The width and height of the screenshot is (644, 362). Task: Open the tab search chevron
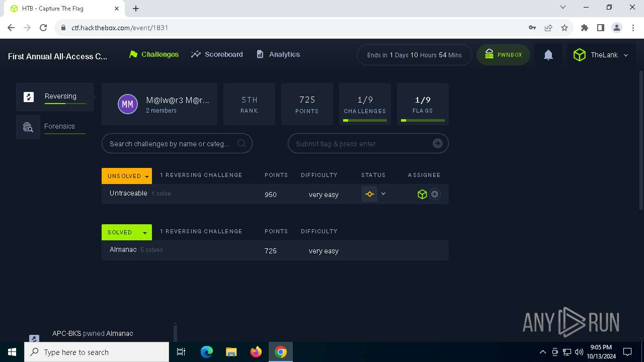pos(563,7)
